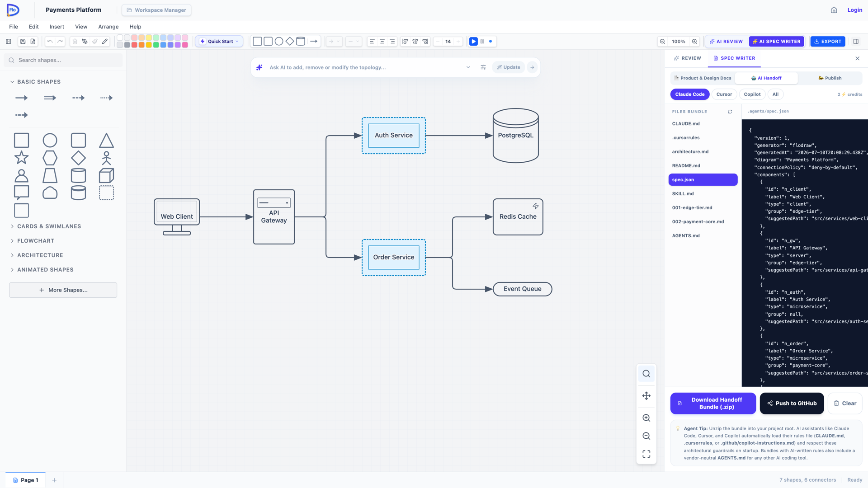The height and width of the screenshot is (488, 868).
Task: Pick the bright red color swatch
Action: pos(134,45)
